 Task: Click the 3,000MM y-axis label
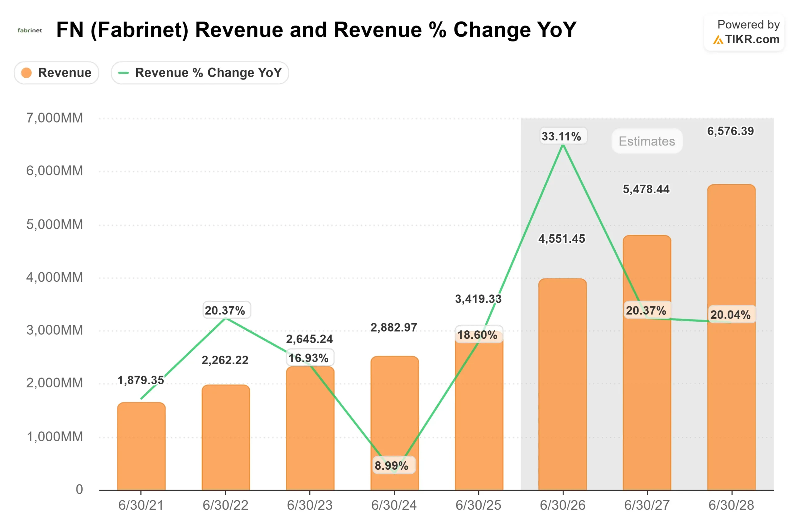[55, 330]
